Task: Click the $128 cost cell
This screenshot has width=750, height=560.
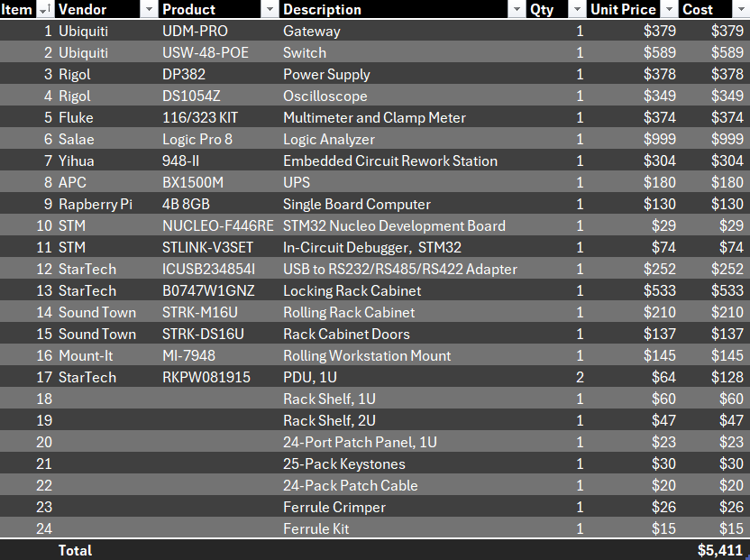Action: tap(714, 378)
